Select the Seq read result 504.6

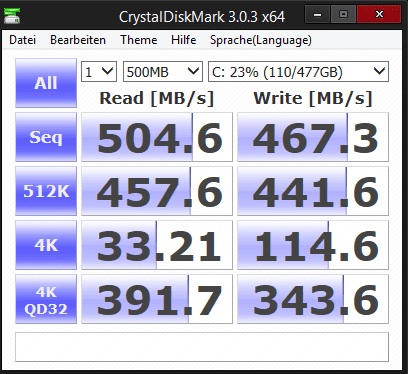pyautogui.click(x=157, y=137)
